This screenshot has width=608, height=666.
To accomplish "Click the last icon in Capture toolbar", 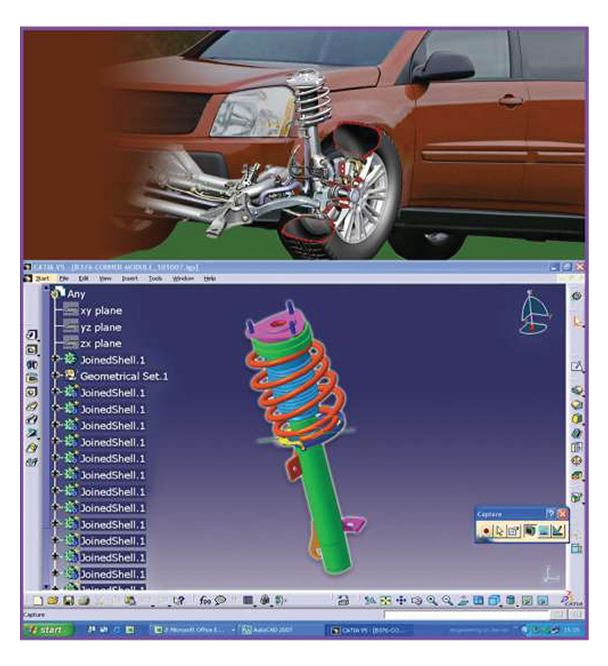I will [558, 531].
